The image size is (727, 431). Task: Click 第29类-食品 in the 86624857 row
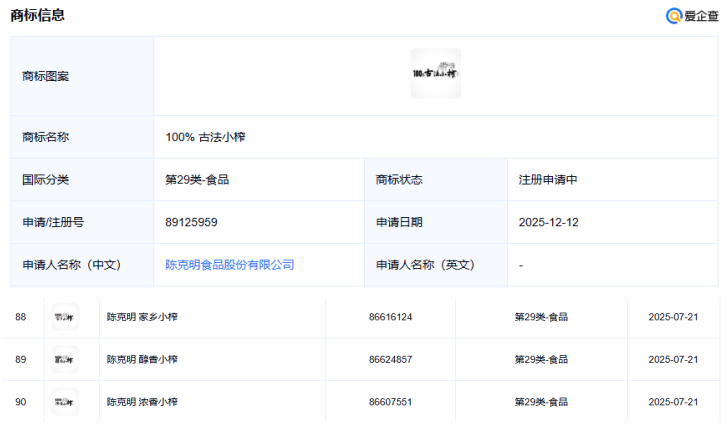point(541,359)
